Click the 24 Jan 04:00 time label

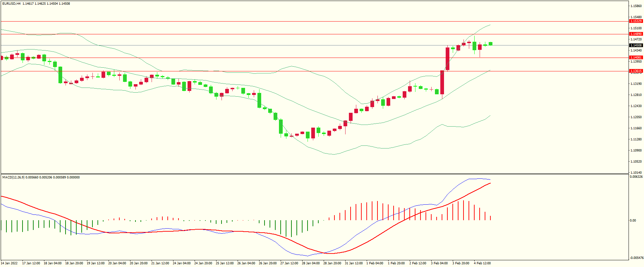pyautogui.click(x=182, y=263)
